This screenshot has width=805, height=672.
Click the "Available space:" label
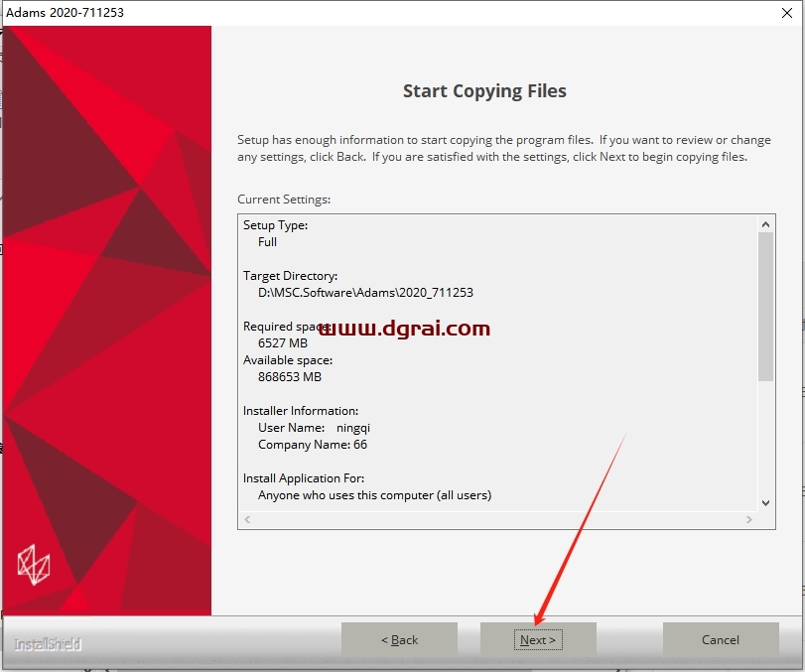[x=288, y=360]
